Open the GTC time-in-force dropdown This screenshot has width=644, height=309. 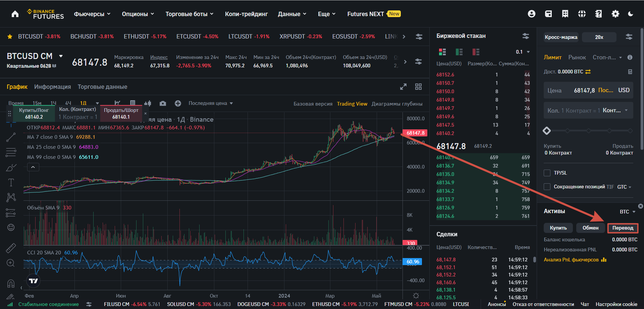(624, 187)
